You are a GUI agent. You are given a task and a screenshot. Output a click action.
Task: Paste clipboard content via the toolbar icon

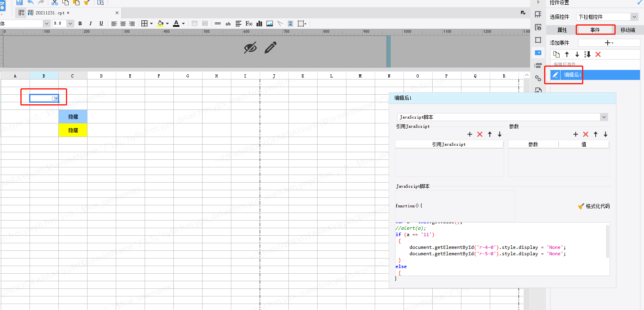[76, 2]
